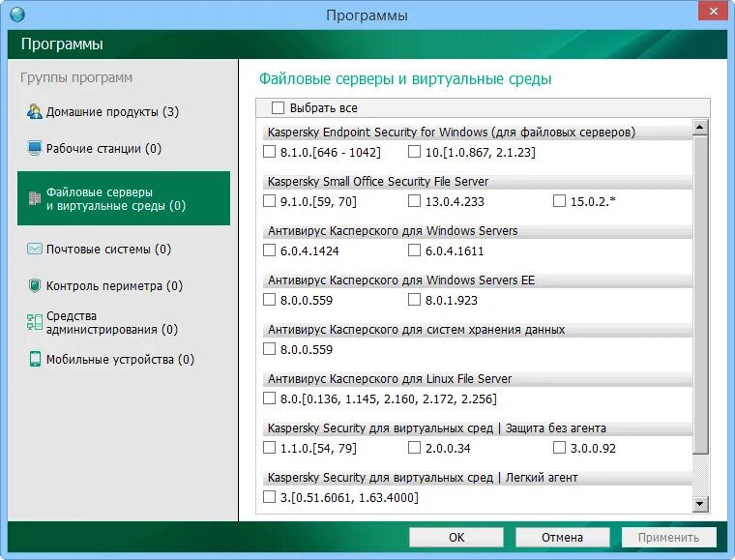Click the vertical scrollbar thumb
The width and height of the screenshot is (735, 560).
(x=700, y=294)
